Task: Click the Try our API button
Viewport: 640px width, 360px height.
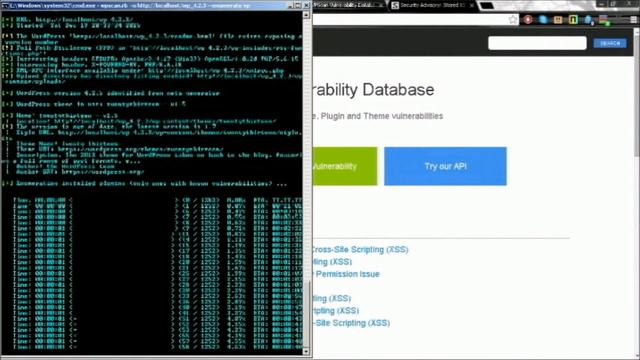Action: tap(445, 166)
